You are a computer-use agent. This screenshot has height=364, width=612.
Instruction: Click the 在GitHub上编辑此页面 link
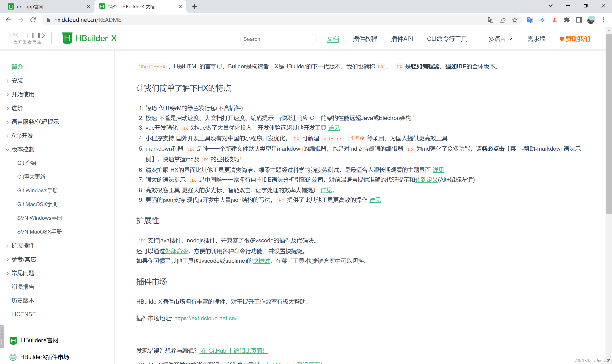click(233, 350)
